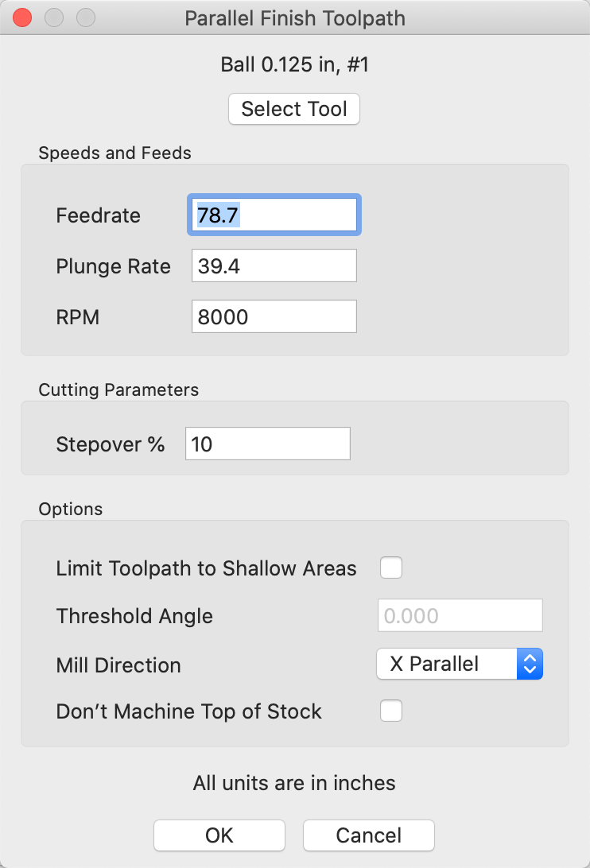Screen dimensions: 590x868
Task: Close the window using the red button
Action: [x=22, y=17]
